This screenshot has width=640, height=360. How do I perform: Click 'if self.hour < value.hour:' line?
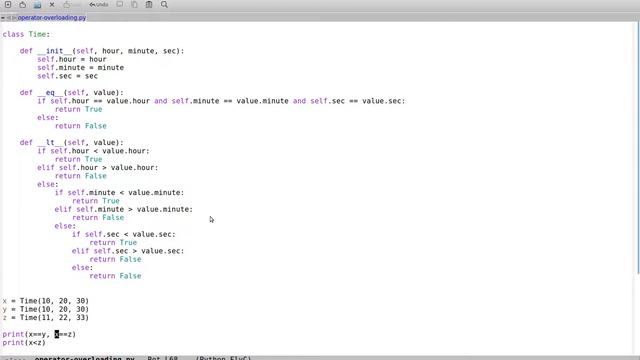[93, 151]
